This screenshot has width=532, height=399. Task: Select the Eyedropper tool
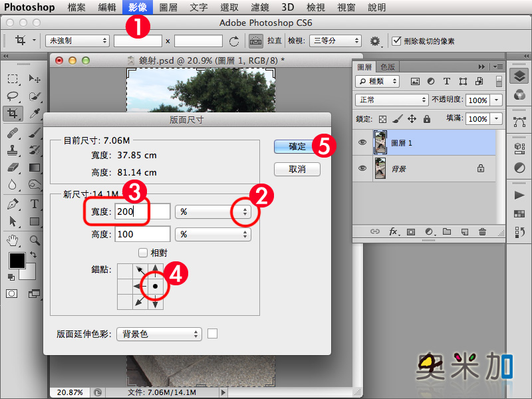[x=35, y=114]
